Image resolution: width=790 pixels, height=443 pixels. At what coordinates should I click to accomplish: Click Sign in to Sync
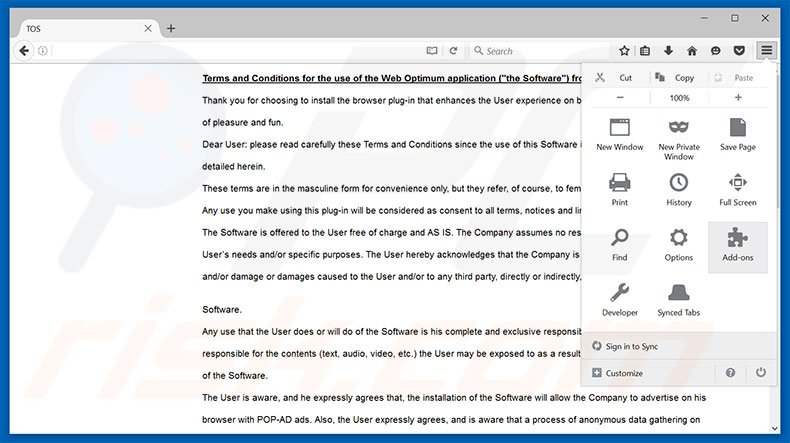[x=679, y=346]
